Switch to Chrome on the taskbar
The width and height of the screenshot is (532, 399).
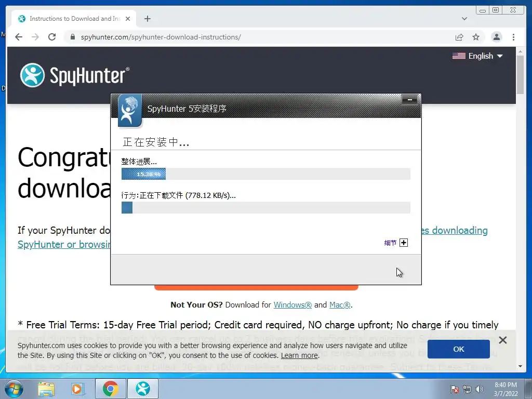111,389
